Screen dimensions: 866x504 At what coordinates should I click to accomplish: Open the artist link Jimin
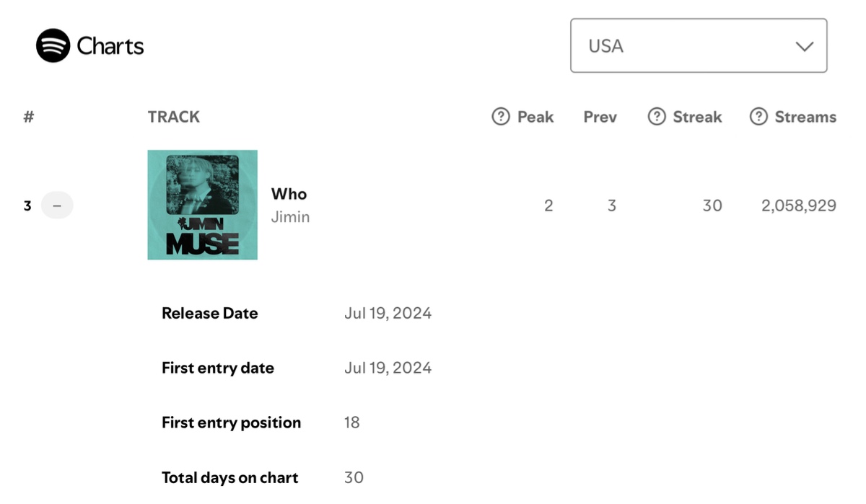[290, 217]
